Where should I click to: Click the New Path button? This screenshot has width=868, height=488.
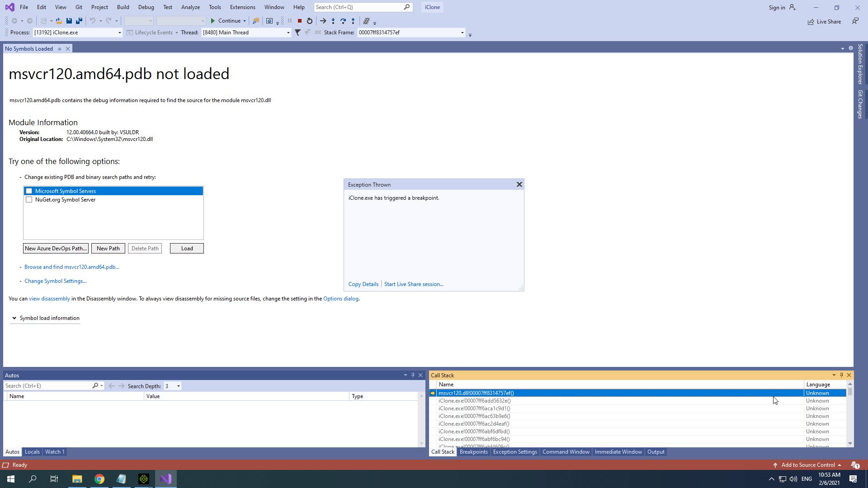(108, 249)
